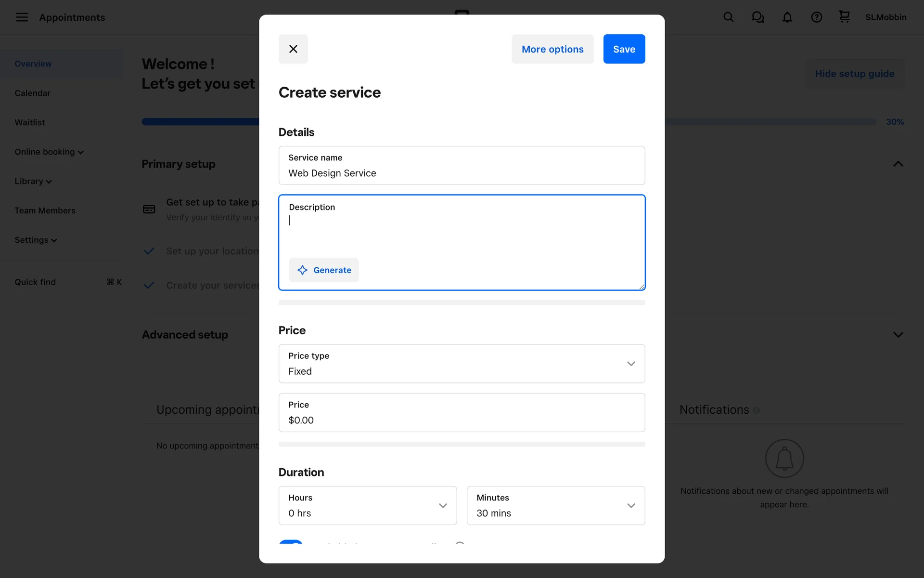Screen dimensions: 924x578
Task: Open Team Members in sidebar
Action: coord(45,210)
